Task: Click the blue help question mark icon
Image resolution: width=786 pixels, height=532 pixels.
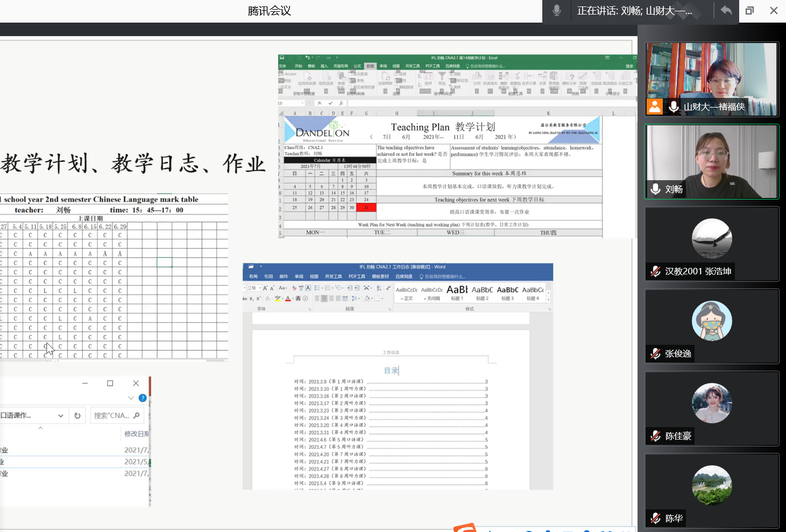Action: pos(143,398)
